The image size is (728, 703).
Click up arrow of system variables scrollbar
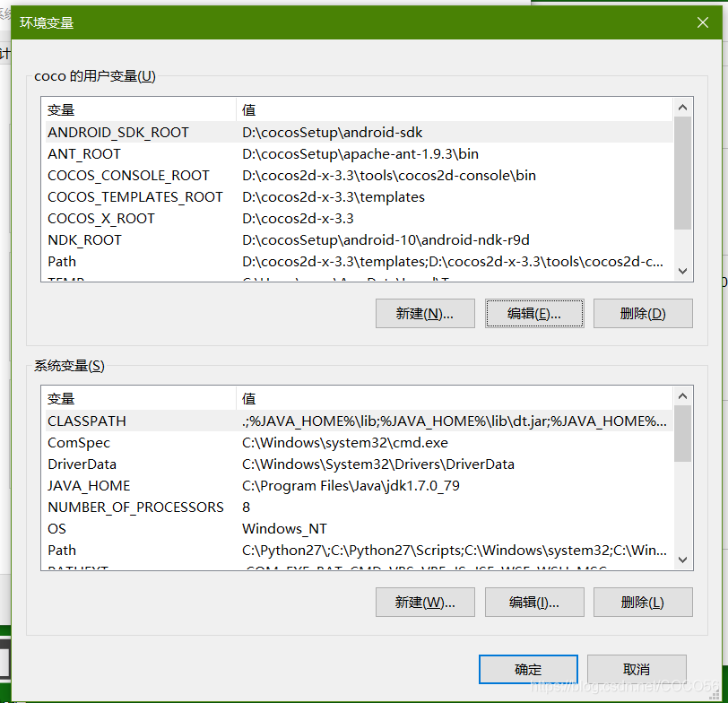point(682,396)
